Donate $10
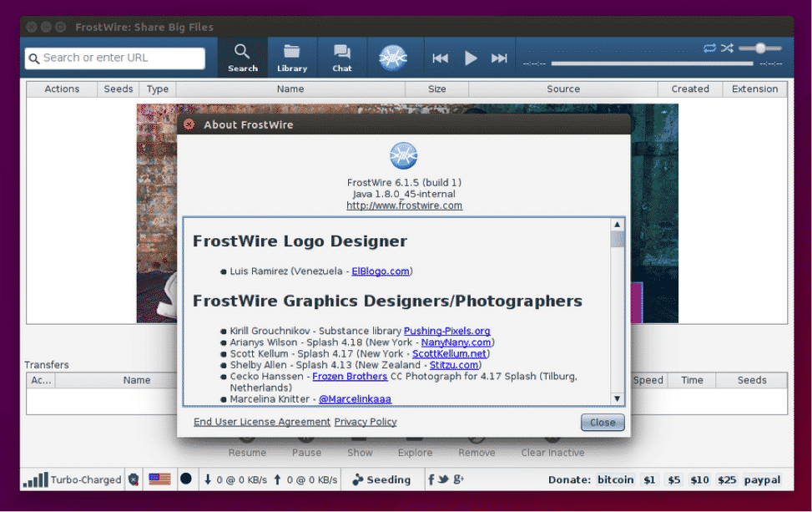 pyautogui.click(x=699, y=480)
